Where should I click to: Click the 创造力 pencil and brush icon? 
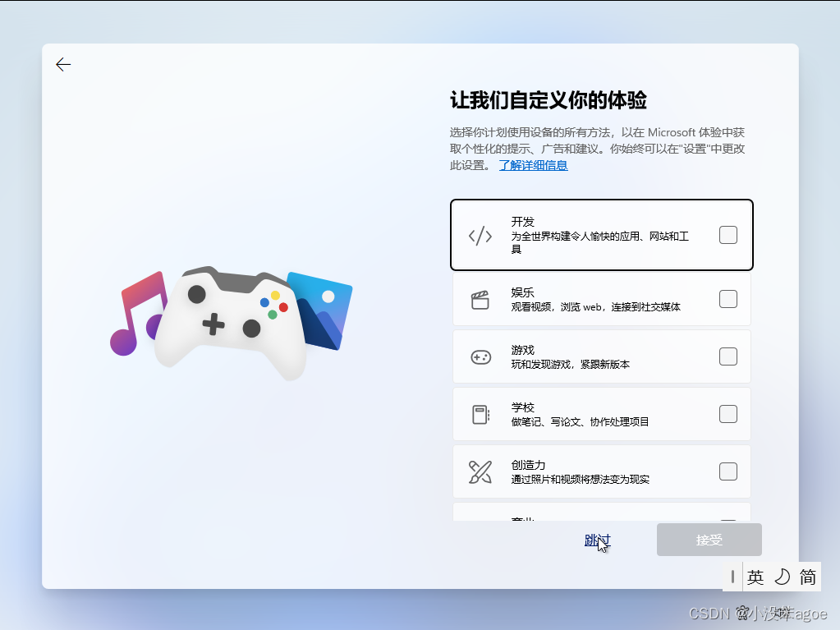click(x=480, y=472)
